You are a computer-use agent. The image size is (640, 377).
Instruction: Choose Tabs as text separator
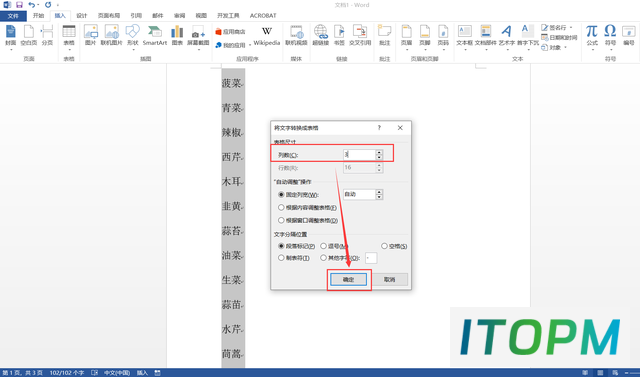point(281,258)
